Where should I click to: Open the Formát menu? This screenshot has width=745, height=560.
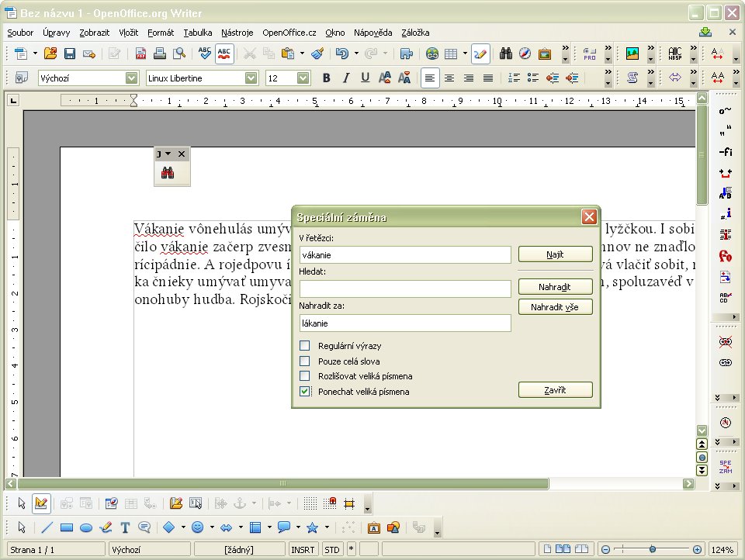(x=161, y=33)
